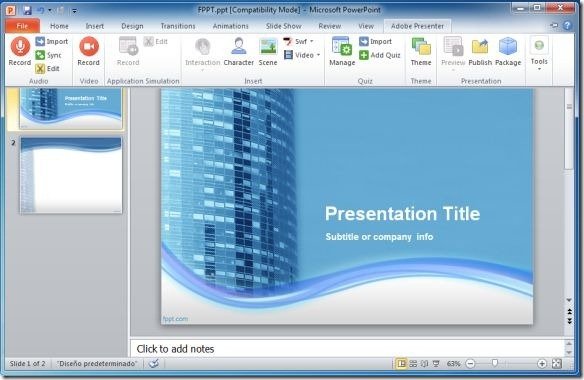Screen dimensions: 584x380
Task: Switch to Normal view in status bar
Action: (x=401, y=364)
